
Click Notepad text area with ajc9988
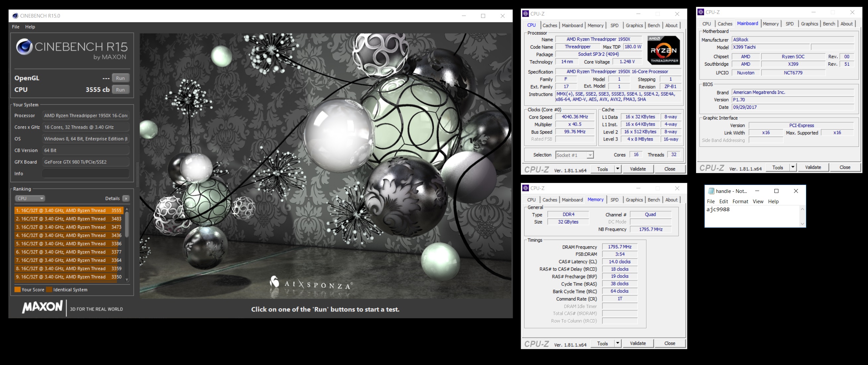(752, 216)
